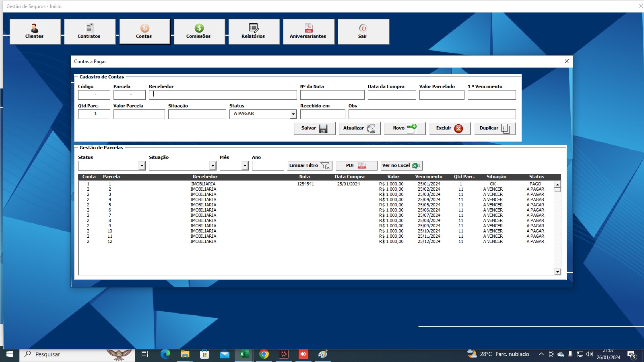Click the Sair power icon button

363,31
